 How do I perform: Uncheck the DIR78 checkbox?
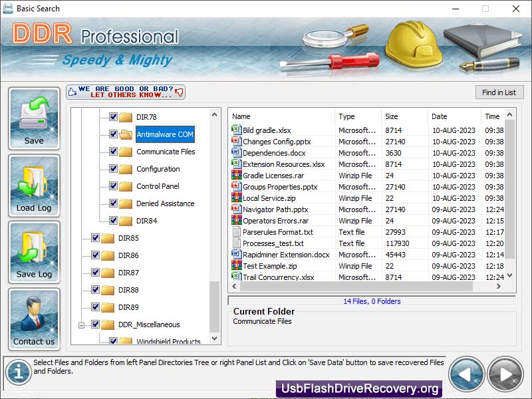tap(113, 117)
